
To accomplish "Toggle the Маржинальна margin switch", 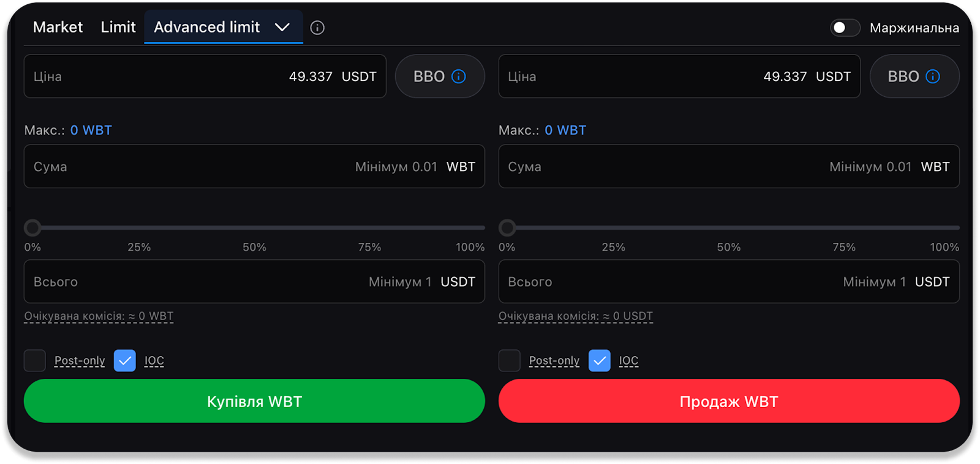I will click(845, 28).
